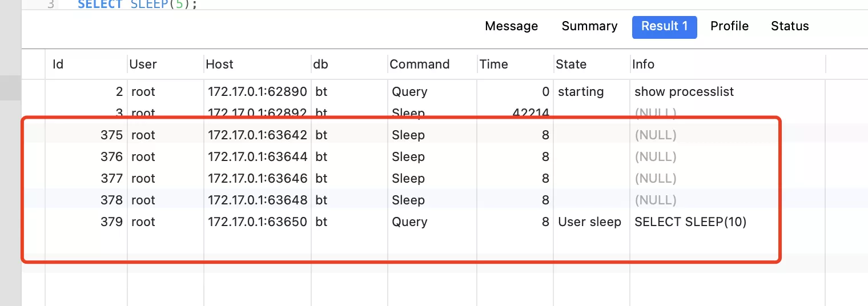Select the Id cell 379
868x306 pixels.
(111, 222)
